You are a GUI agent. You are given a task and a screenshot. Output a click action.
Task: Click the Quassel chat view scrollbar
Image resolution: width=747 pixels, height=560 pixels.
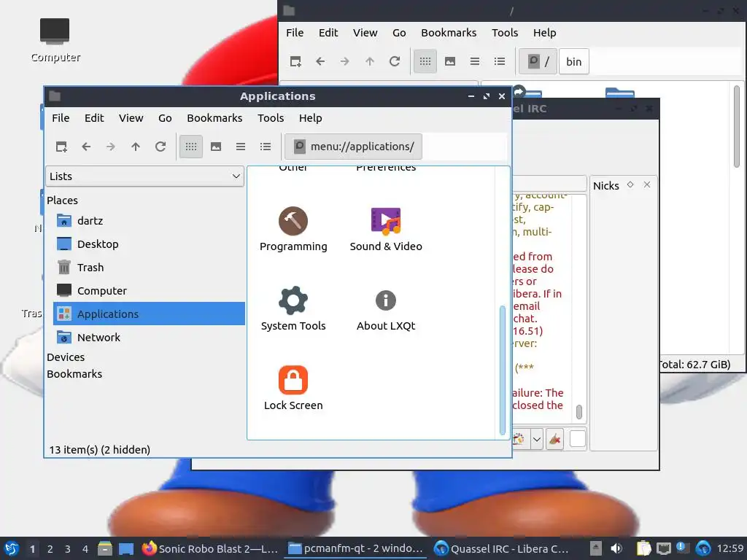[x=579, y=412]
